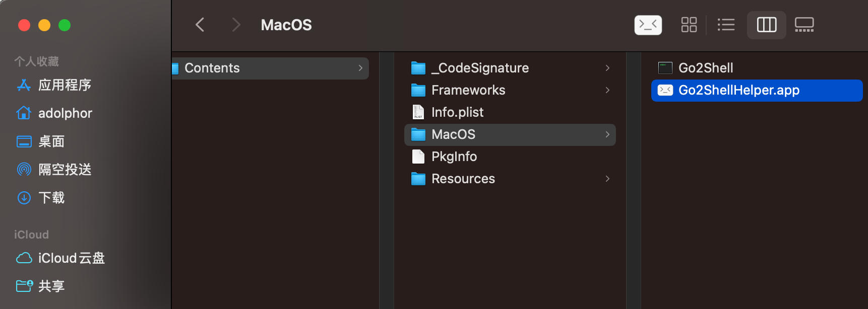
Task: Expand Resources folder chevron
Action: click(607, 179)
